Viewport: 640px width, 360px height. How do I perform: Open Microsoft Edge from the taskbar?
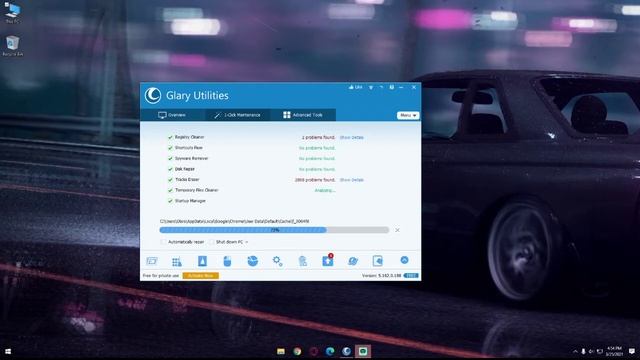[330, 351]
